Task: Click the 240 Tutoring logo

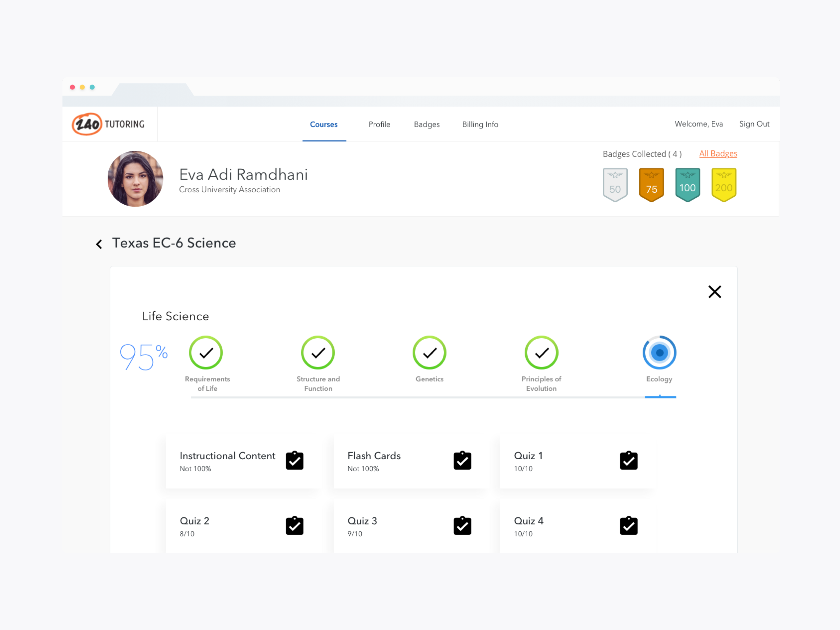Action: [x=109, y=124]
